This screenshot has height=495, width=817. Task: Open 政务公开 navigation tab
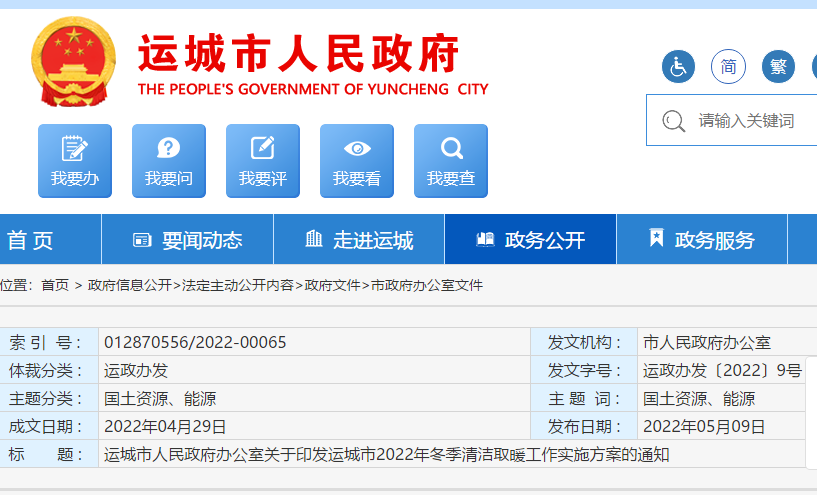(x=530, y=240)
